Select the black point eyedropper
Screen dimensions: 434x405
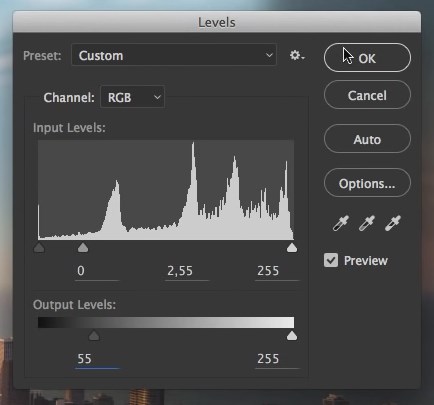pos(341,223)
